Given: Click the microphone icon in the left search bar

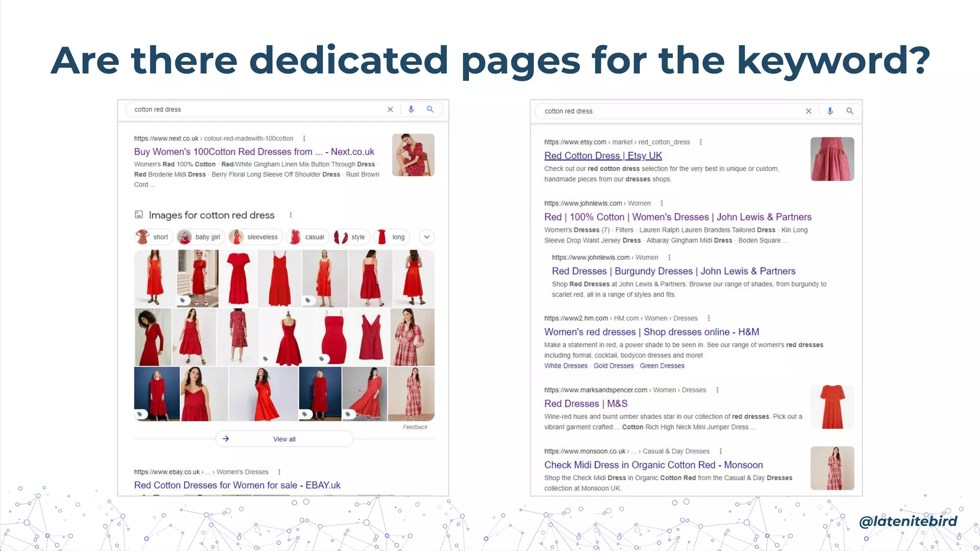Looking at the screenshot, I should coord(411,110).
